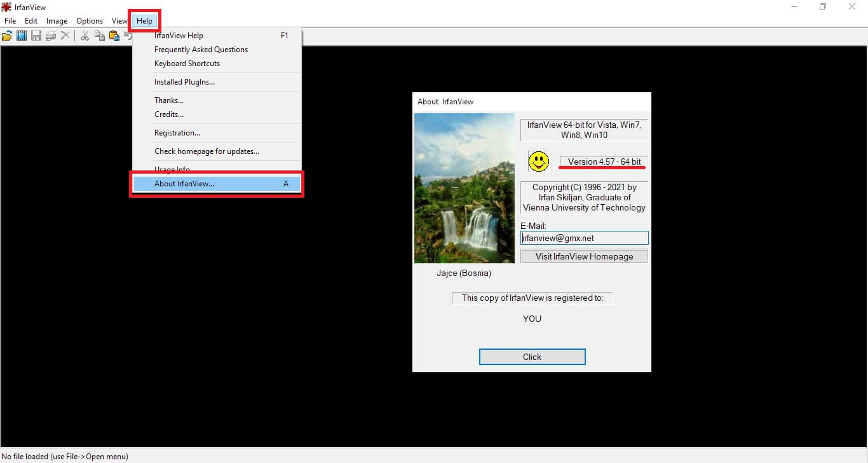Select Keyboard Shortcuts entry
Screen dimensions: 868x463
[x=217, y=64]
